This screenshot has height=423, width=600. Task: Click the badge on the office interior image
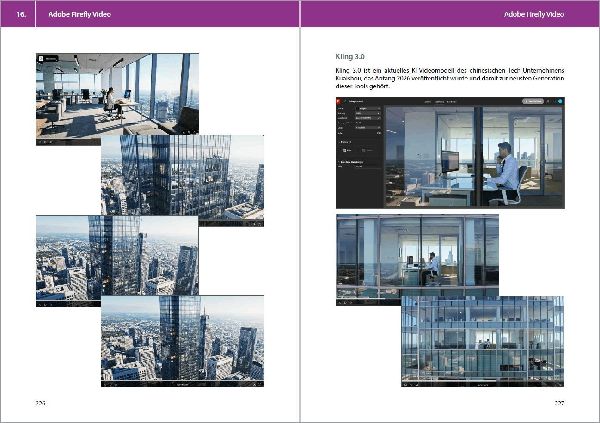[48, 59]
